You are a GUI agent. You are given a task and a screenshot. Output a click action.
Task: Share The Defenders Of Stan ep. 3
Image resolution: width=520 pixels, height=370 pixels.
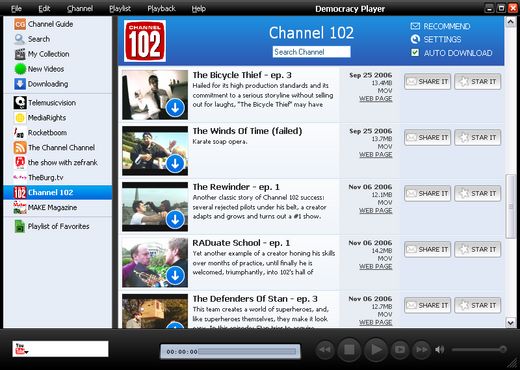[x=427, y=306]
